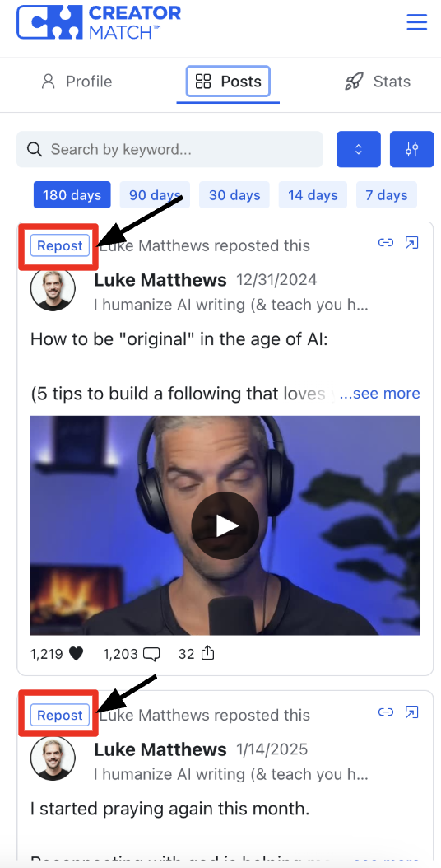441x868 pixels.
Task: Click the first Repost badge
Action: pyautogui.click(x=60, y=245)
